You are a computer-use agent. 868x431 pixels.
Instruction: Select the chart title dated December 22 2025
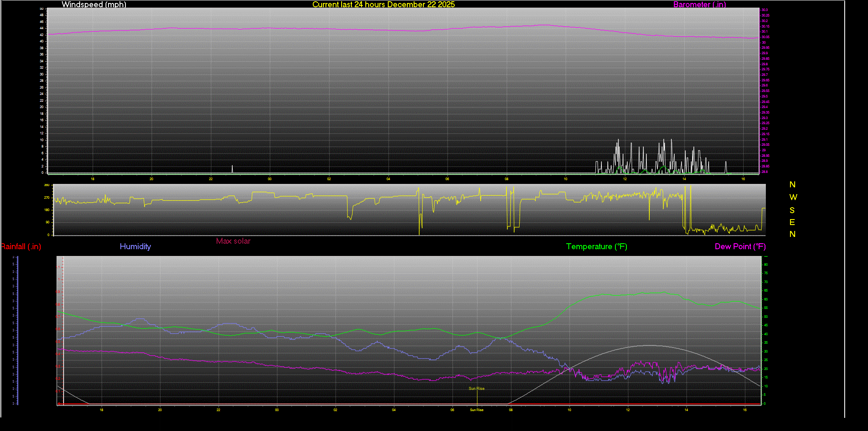tap(384, 5)
